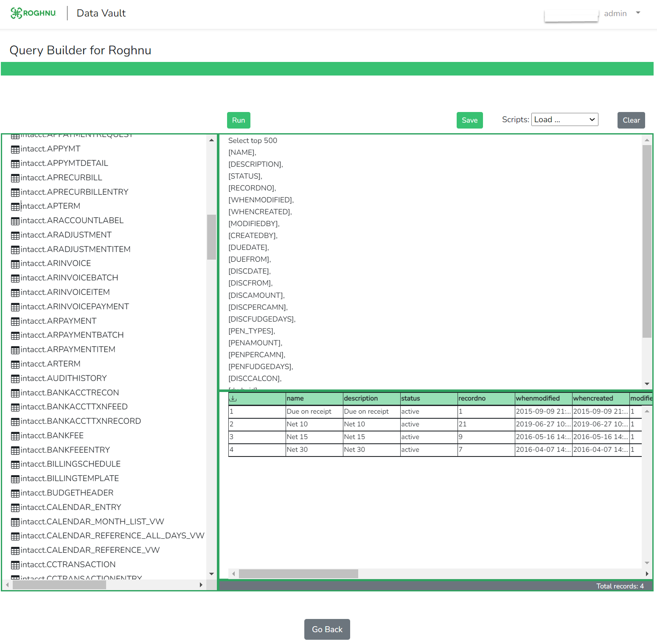Run the current query
This screenshot has width=657, height=644.
point(239,120)
